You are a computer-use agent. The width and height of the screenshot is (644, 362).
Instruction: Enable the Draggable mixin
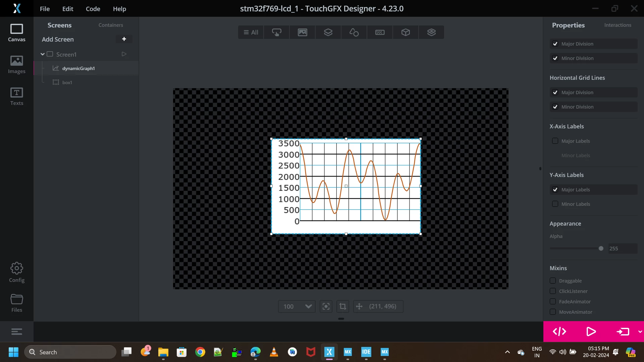(x=553, y=281)
